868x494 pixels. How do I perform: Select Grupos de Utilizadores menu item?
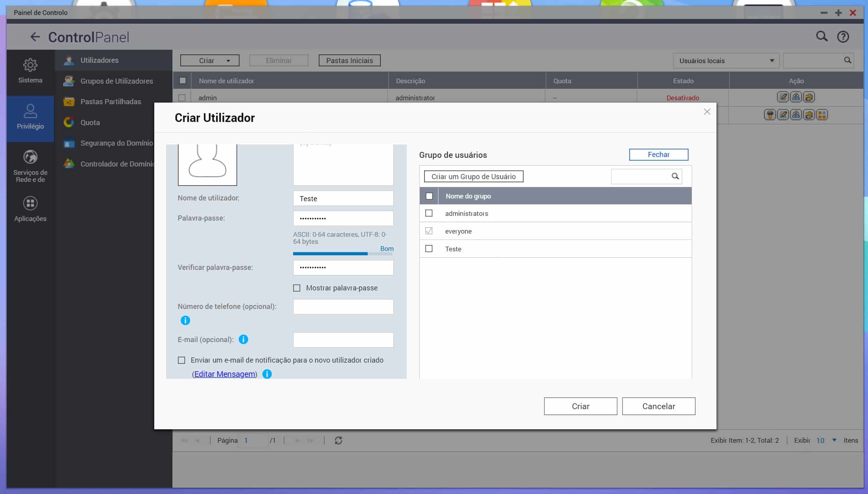[116, 81]
